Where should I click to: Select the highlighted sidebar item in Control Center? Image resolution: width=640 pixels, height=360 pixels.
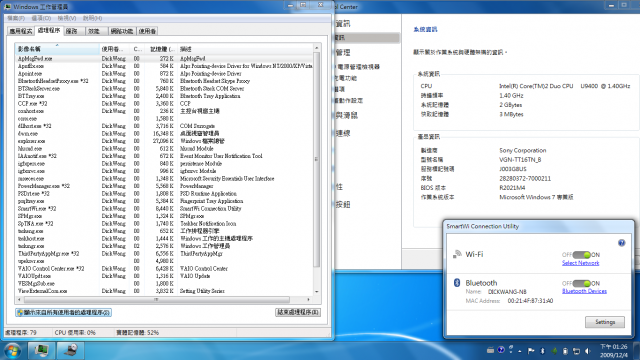click(367, 38)
